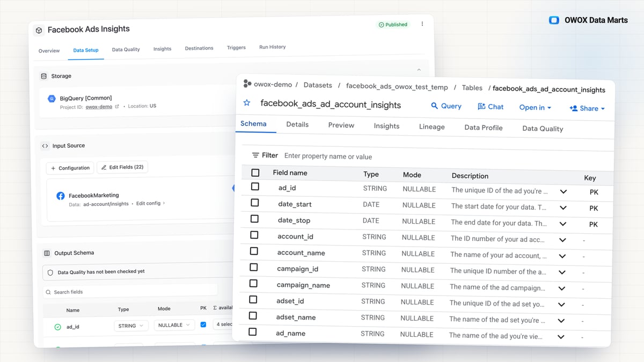
Task: Check the ad_name field checkbox
Action: click(x=253, y=332)
